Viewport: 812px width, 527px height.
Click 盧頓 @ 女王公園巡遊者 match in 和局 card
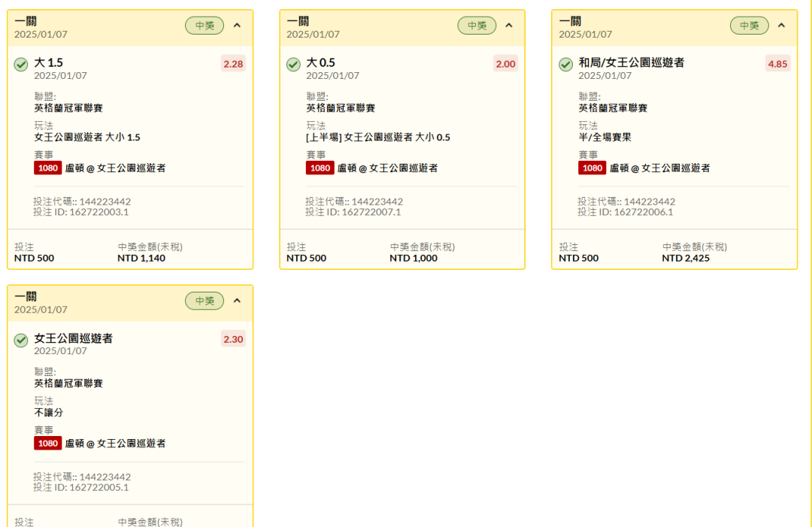coord(660,168)
